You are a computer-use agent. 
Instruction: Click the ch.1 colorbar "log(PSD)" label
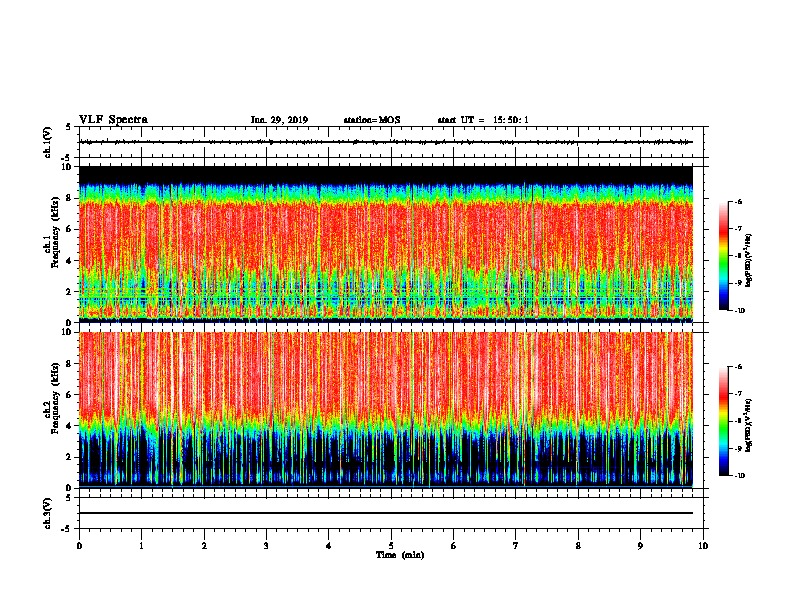(748, 260)
